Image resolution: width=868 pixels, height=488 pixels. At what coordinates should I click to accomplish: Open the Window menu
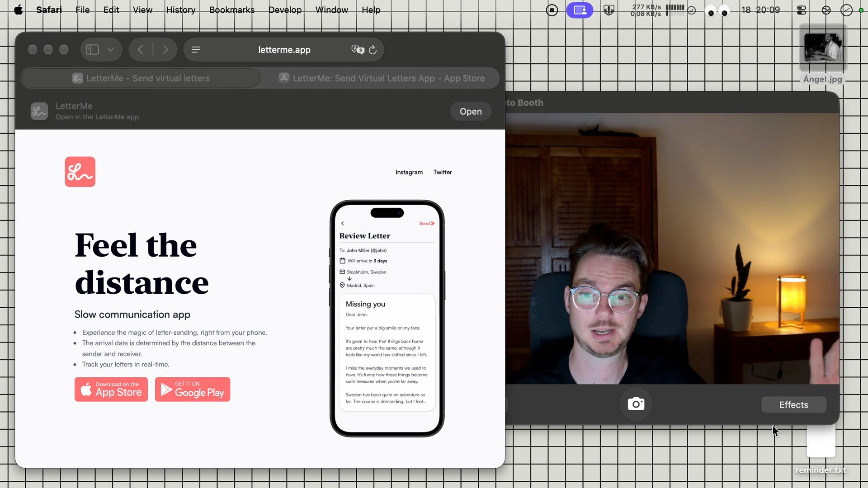tap(332, 10)
